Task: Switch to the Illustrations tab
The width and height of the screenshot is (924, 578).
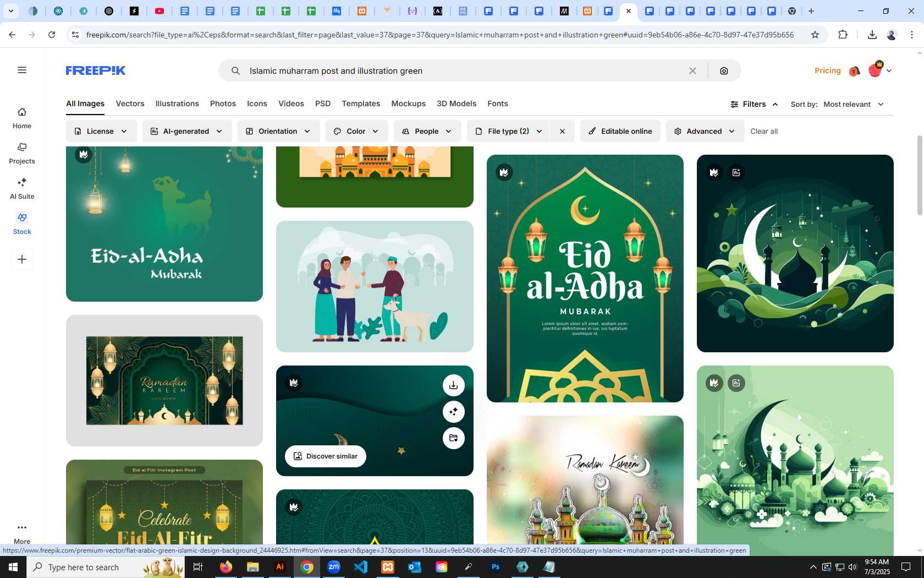Action: pyautogui.click(x=177, y=103)
